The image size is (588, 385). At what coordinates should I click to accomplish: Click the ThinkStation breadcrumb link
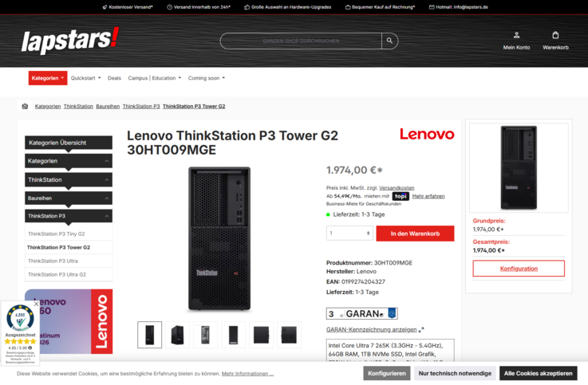[x=78, y=106]
